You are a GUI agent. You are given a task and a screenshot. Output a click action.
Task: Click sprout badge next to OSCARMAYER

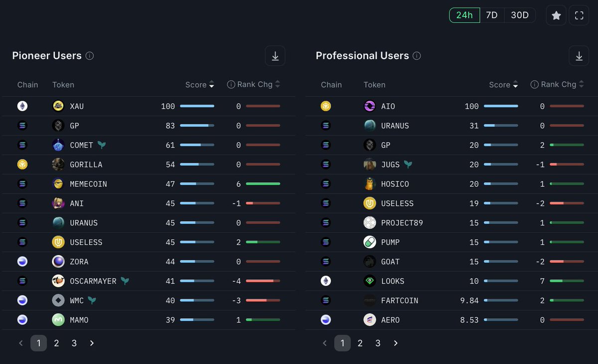tap(125, 281)
